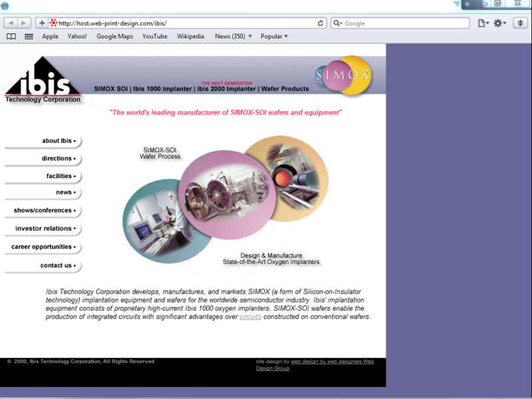The height and width of the screenshot is (399, 532).
Task: Select 'contact us' in side menu
Action: pos(56,265)
